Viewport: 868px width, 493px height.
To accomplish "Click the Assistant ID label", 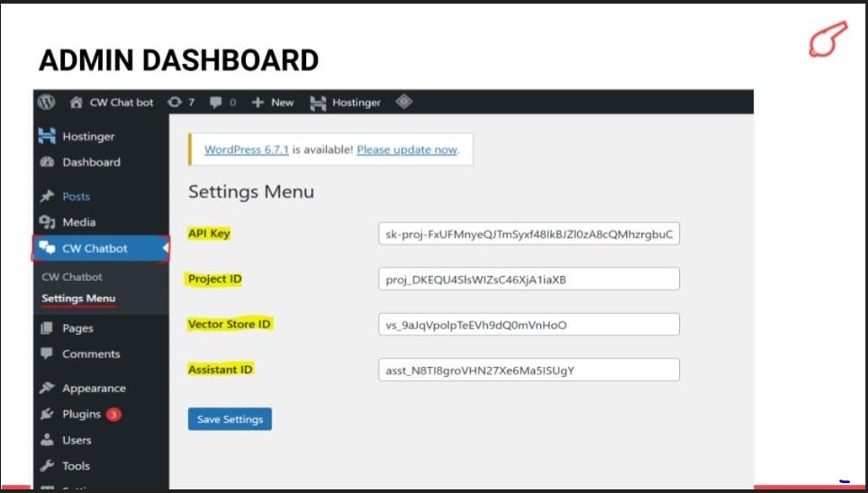I will (221, 370).
